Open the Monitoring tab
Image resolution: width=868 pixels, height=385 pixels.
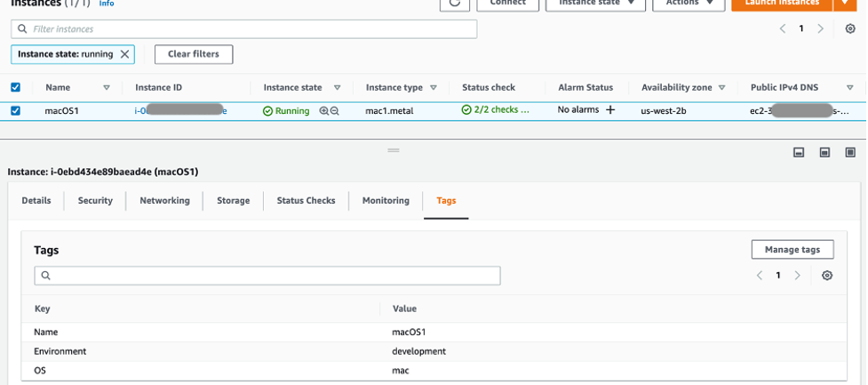pos(386,201)
